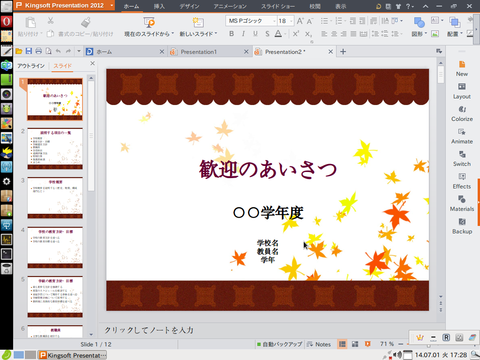Open Materials in the right task pane
The width and height of the screenshot is (480, 360).
pyautogui.click(x=462, y=204)
